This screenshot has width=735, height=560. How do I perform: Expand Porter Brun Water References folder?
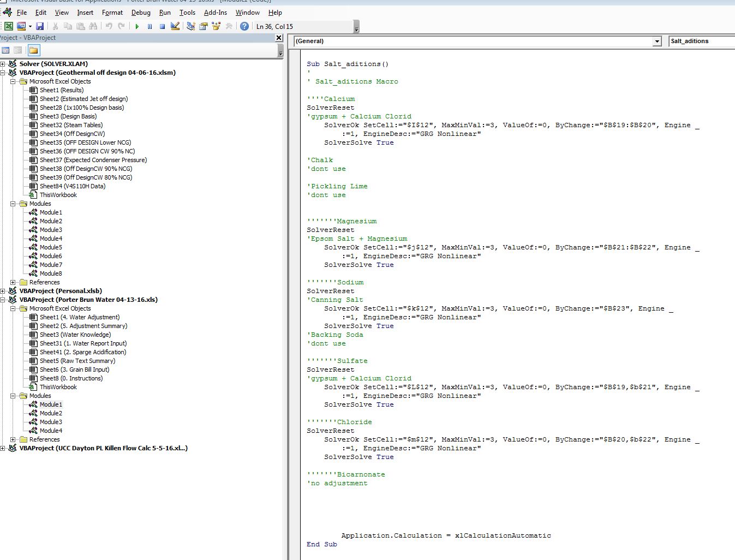tap(13, 439)
